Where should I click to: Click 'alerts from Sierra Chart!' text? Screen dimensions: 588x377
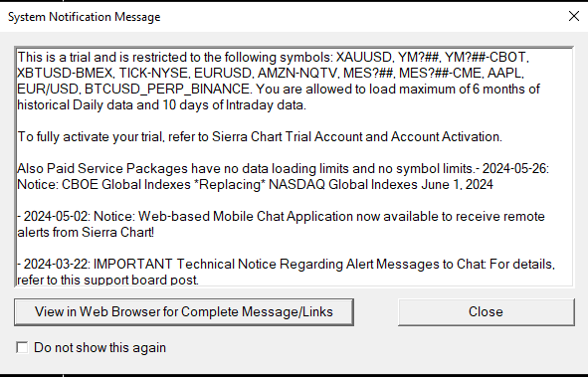86,233
